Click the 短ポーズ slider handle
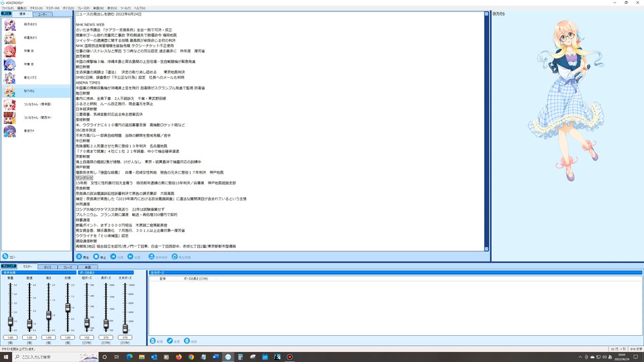Screen dimensions: 644x362 point(87,323)
